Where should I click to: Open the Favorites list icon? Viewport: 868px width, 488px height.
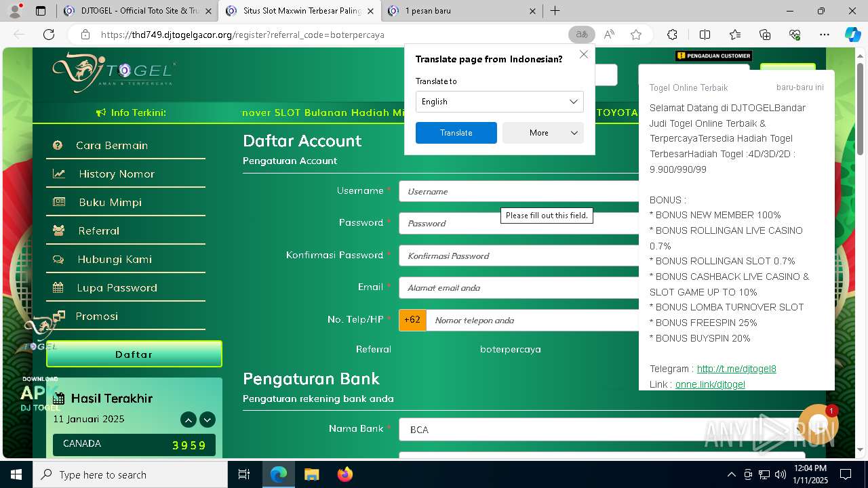point(735,35)
